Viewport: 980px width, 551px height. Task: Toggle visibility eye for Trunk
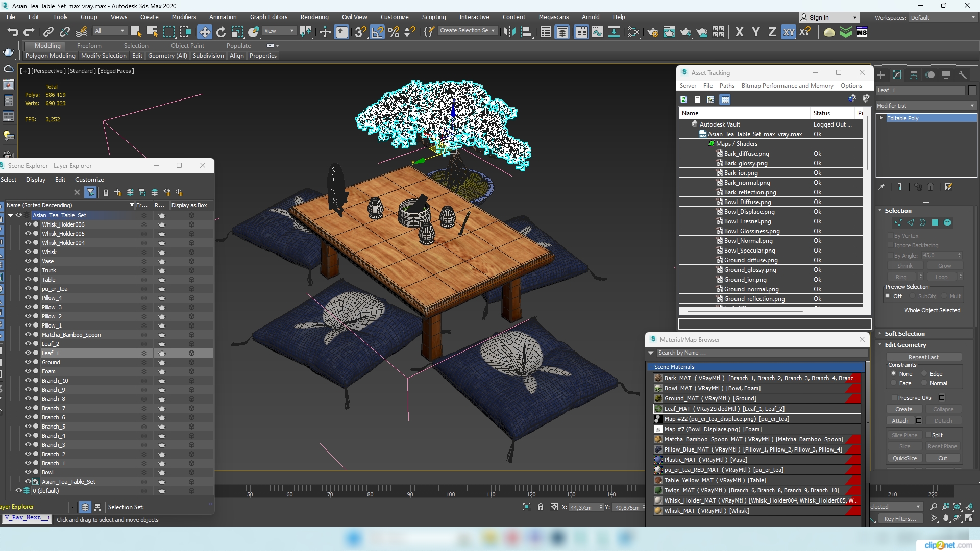tap(28, 270)
